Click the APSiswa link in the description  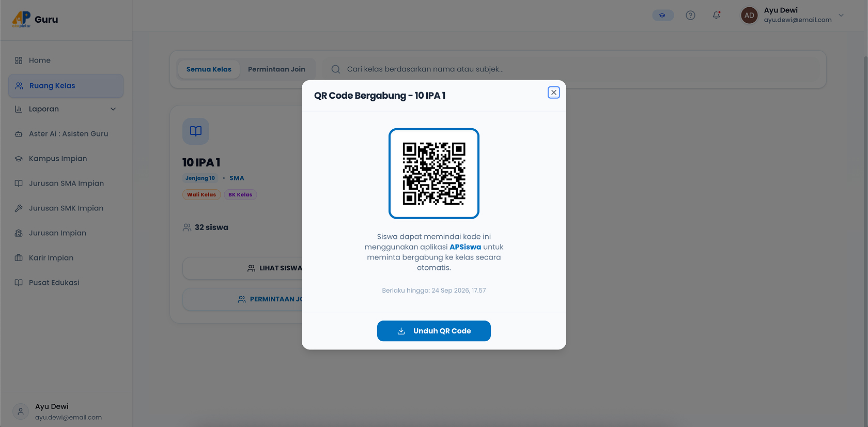click(x=465, y=247)
